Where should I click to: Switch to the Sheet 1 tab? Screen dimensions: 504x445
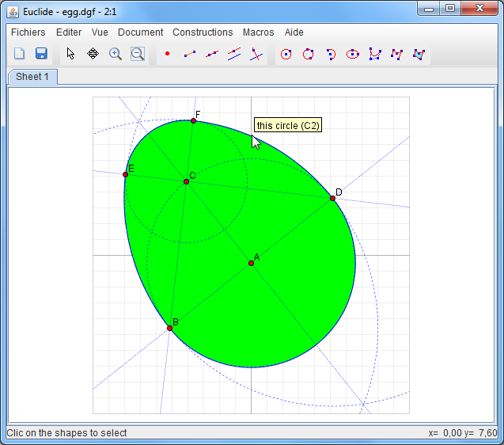point(32,77)
